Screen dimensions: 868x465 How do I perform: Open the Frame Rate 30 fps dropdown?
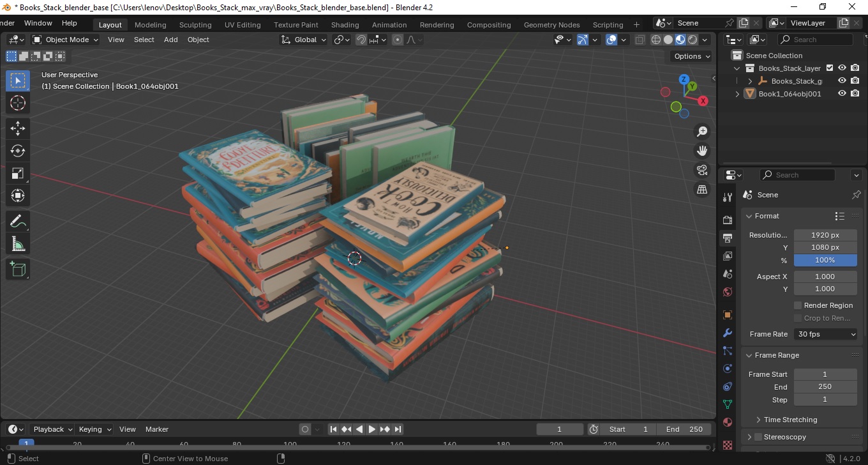(x=826, y=334)
